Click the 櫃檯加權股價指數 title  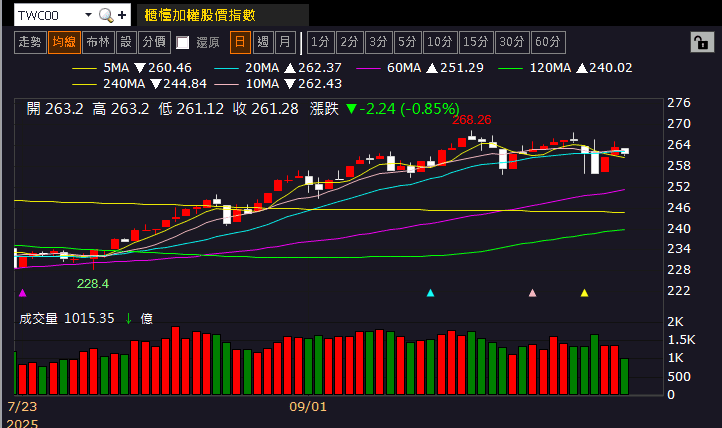pyautogui.click(x=200, y=15)
